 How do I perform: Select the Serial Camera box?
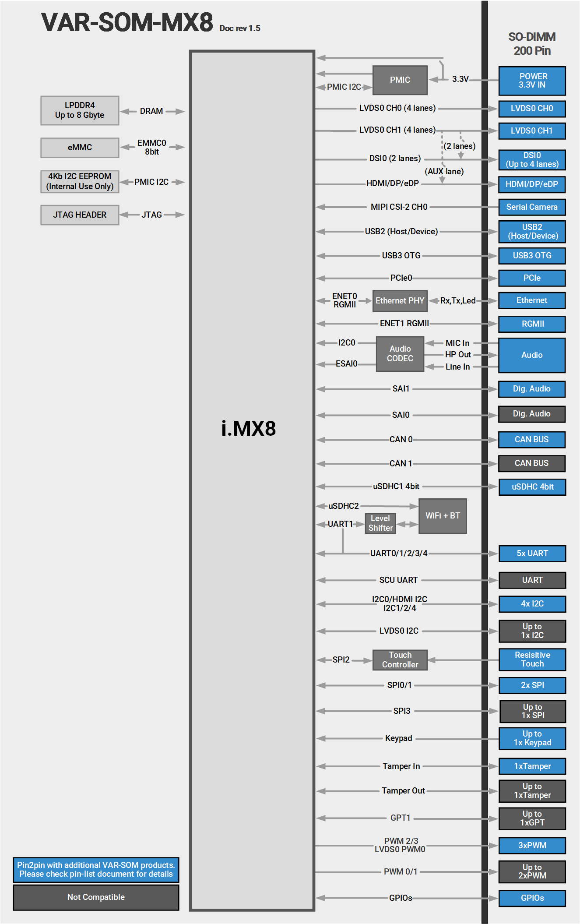coord(532,207)
